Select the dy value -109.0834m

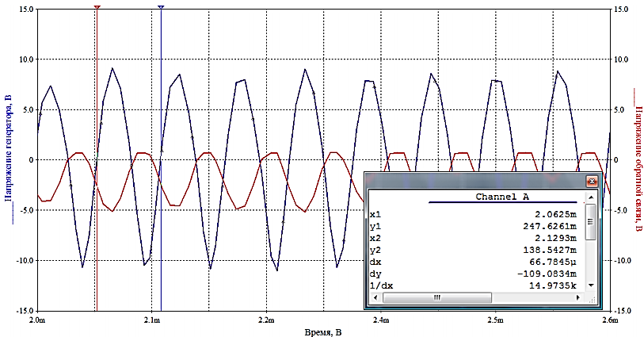pos(547,274)
